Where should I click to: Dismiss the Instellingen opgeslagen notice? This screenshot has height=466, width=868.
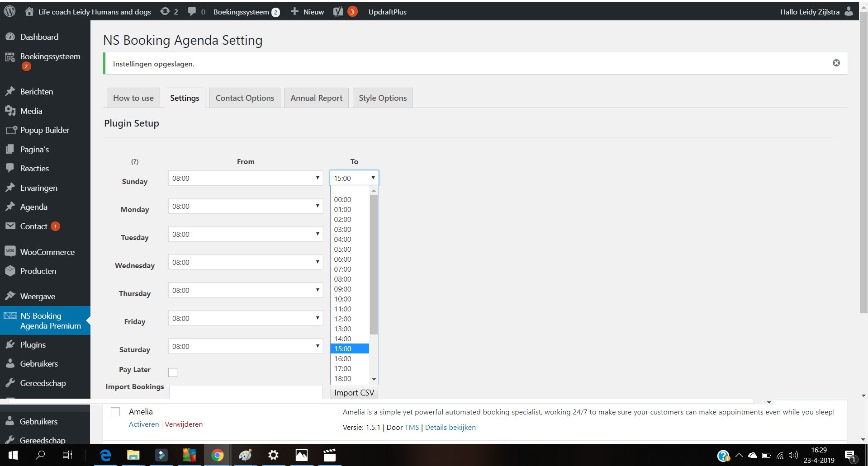point(836,63)
